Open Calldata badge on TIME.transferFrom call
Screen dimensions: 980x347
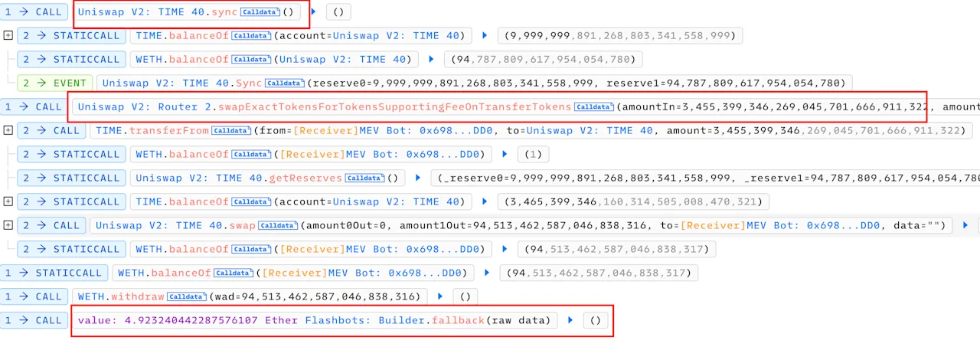[x=233, y=131]
